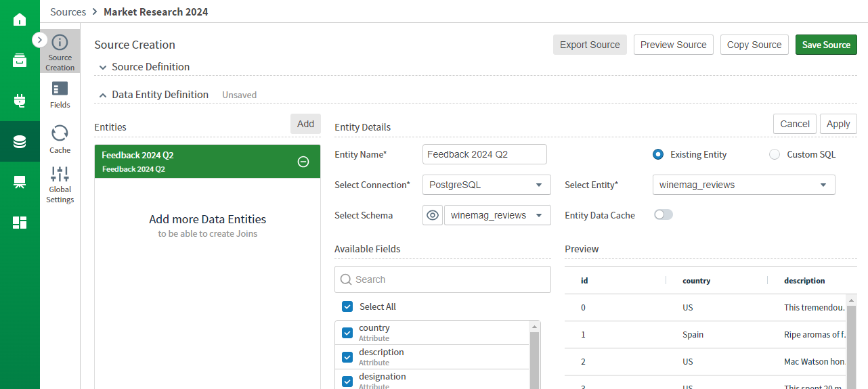
Task: Open the Select Connection dropdown
Action: [486, 185]
